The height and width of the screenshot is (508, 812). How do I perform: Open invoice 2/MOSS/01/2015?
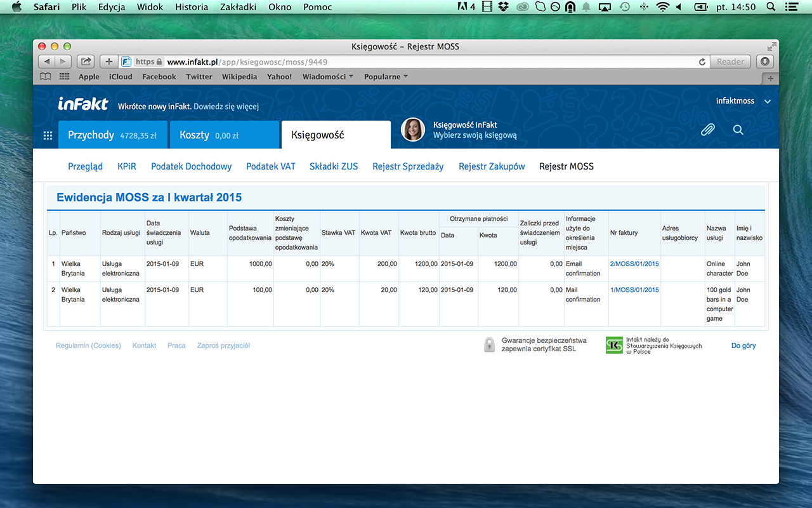click(x=634, y=264)
